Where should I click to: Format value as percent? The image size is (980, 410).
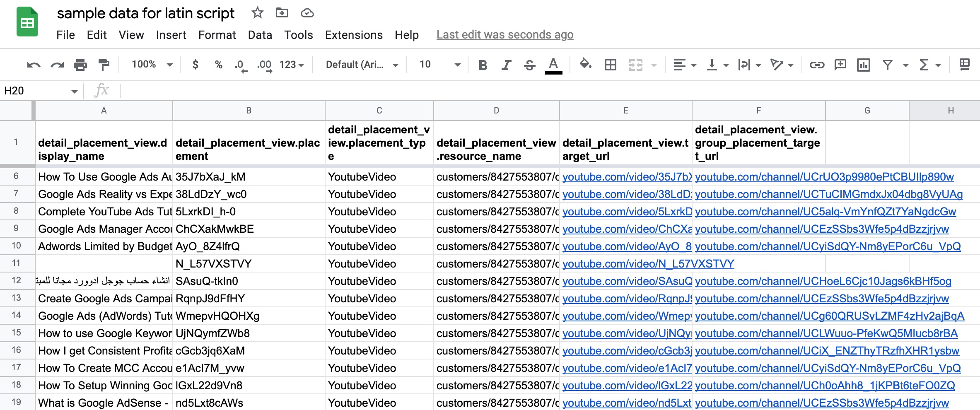click(x=218, y=65)
